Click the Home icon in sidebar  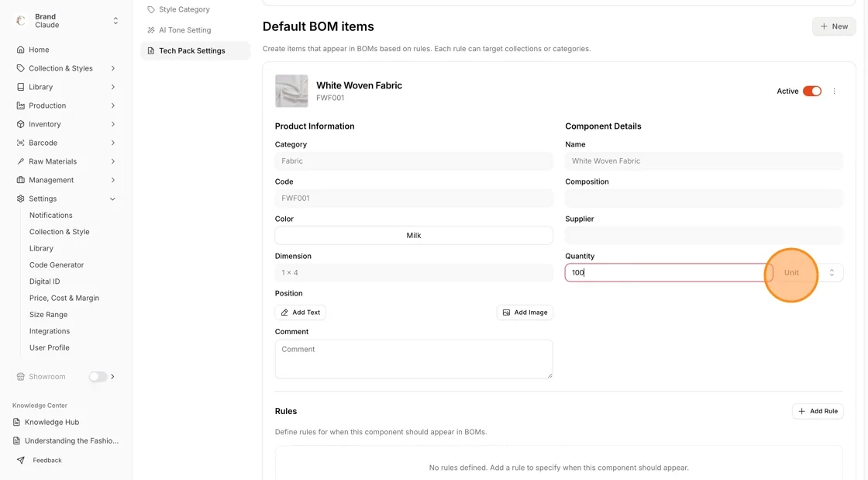coord(20,50)
